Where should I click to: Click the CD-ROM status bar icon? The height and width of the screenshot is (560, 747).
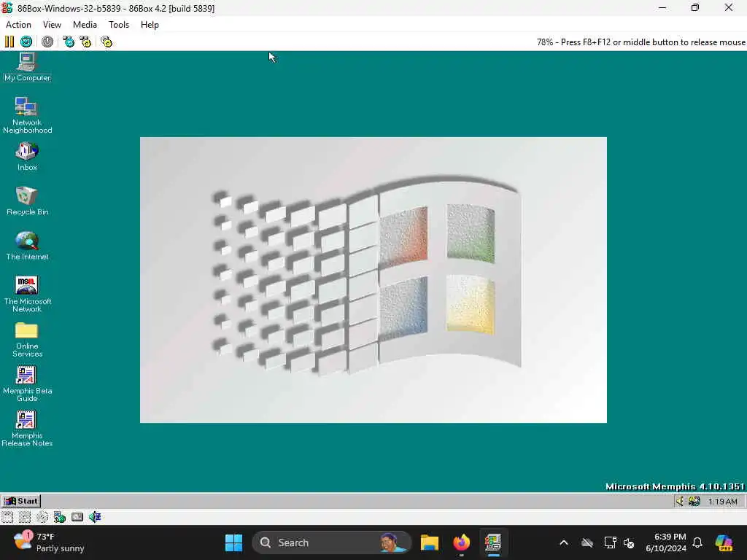(x=42, y=517)
